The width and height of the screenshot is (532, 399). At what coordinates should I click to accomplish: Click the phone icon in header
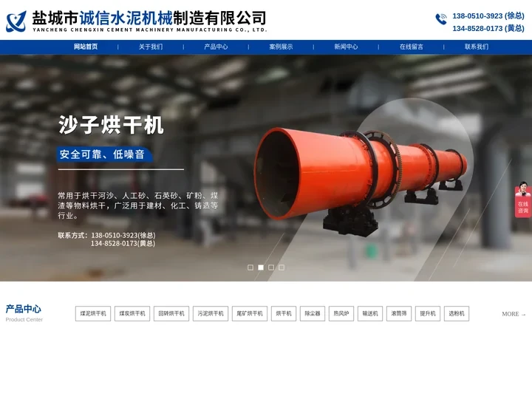click(x=441, y=19)
